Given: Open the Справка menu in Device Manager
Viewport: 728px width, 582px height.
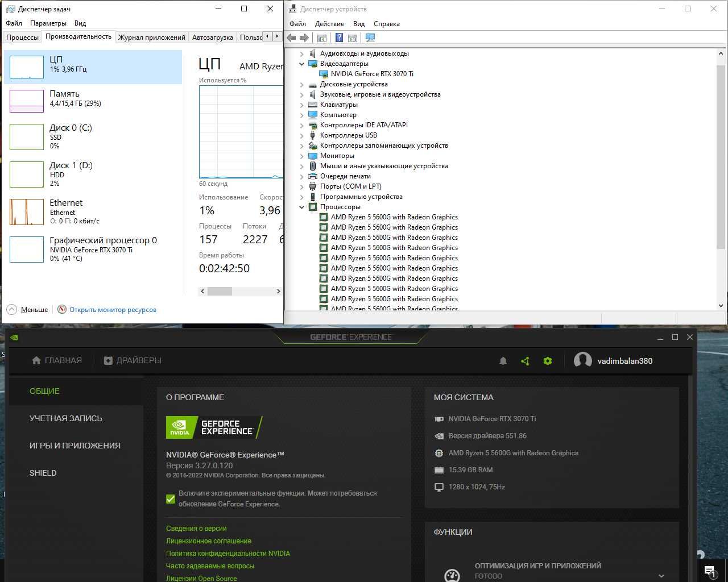Looking at the screenshot, I should (x=387, y=24).
